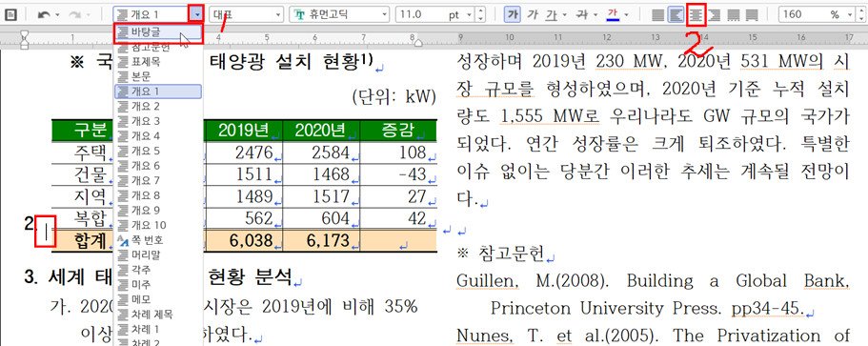
Task: Choose 미주 style from the list
Action: pyautogui.click(x=158, y=285)
